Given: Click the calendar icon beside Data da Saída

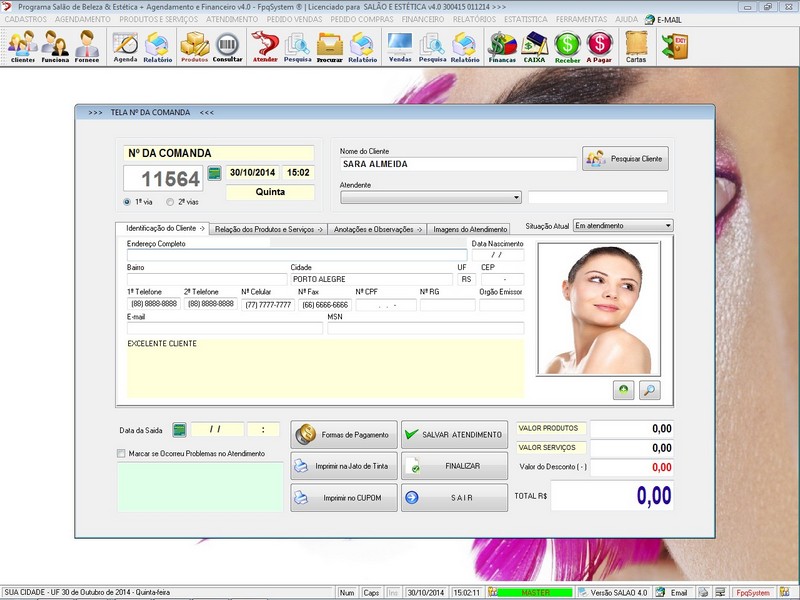Looking at the screenshot, I should point(180,430).
